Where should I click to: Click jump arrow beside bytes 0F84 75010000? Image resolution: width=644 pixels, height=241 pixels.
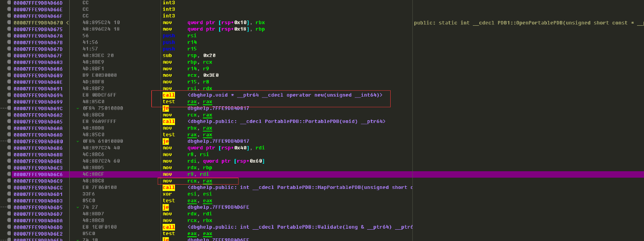[78, 108]
